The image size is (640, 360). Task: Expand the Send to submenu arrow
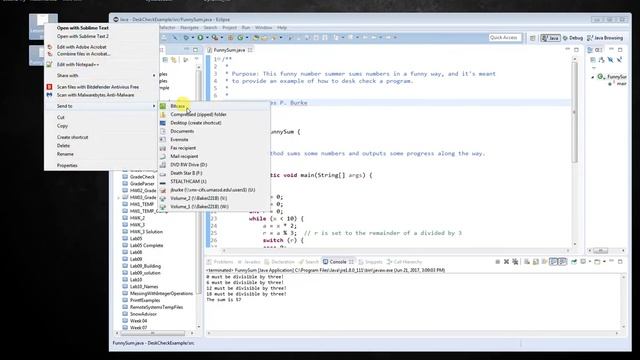click(154, 106)
